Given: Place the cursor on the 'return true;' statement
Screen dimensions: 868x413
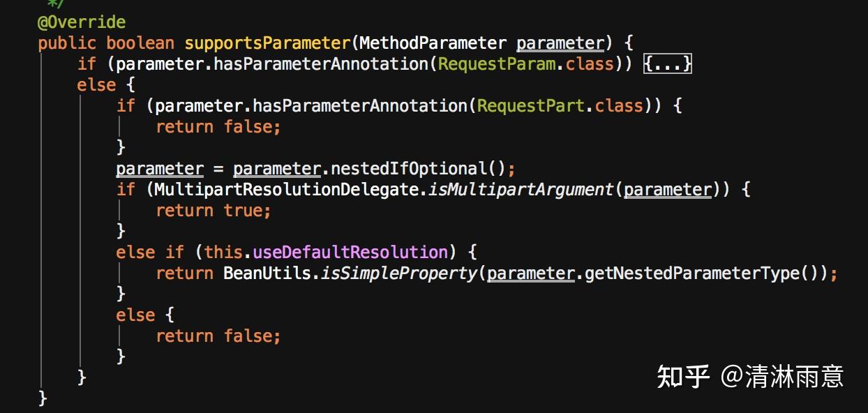Looking at the screenshot, I should click(213, 211).
